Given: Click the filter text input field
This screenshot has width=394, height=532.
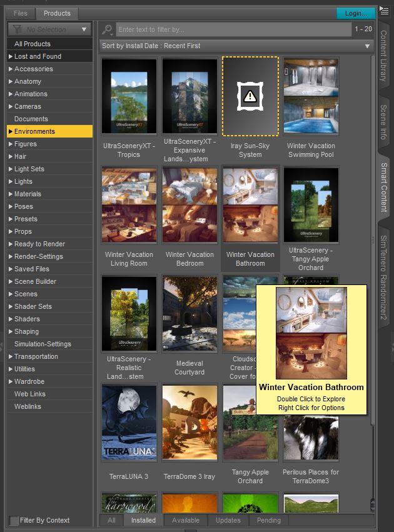Looking at the screenshot, I should pyautogui.click(x=234, y=29).
